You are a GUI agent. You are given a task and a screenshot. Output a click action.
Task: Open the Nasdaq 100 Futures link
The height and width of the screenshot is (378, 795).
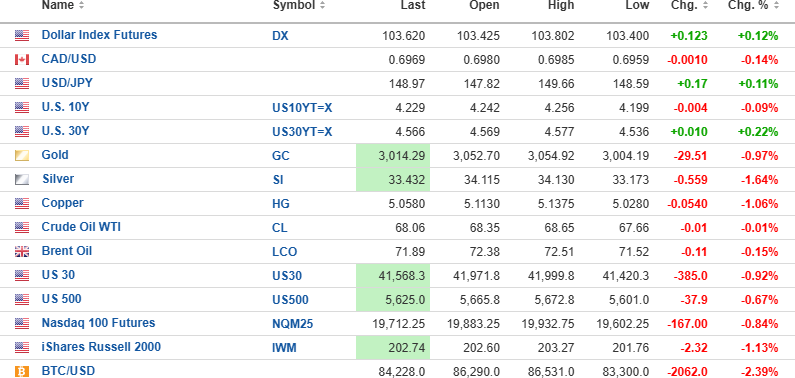pos(98,323)
